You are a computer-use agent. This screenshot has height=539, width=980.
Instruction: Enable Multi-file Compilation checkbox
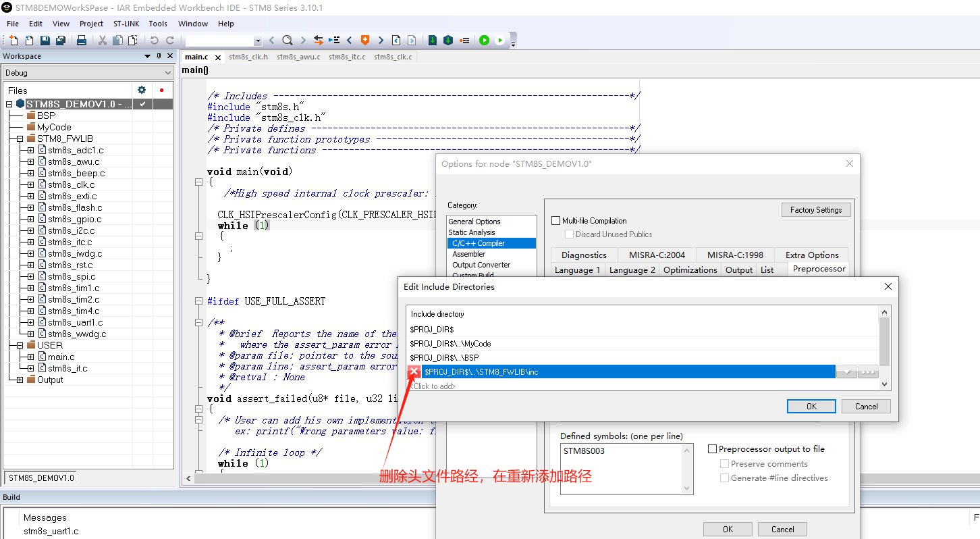(x=556, y=221)
